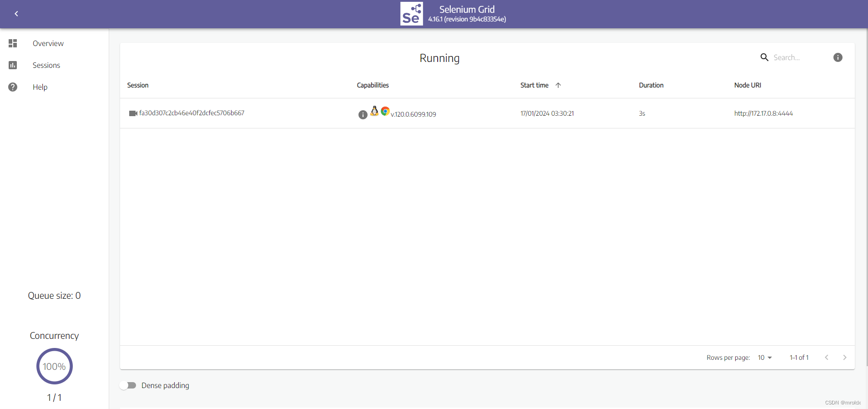Open the table info icon beside Search
The image size is (868, 409).
pyautogui.click(x=838, y=57)
